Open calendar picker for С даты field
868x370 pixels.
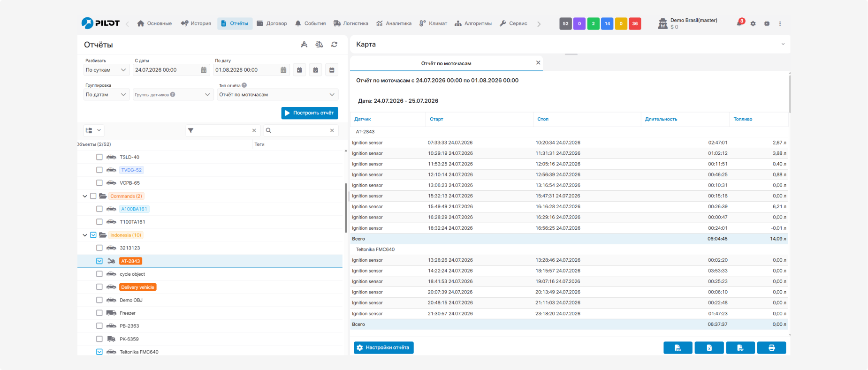click(204, 70)
